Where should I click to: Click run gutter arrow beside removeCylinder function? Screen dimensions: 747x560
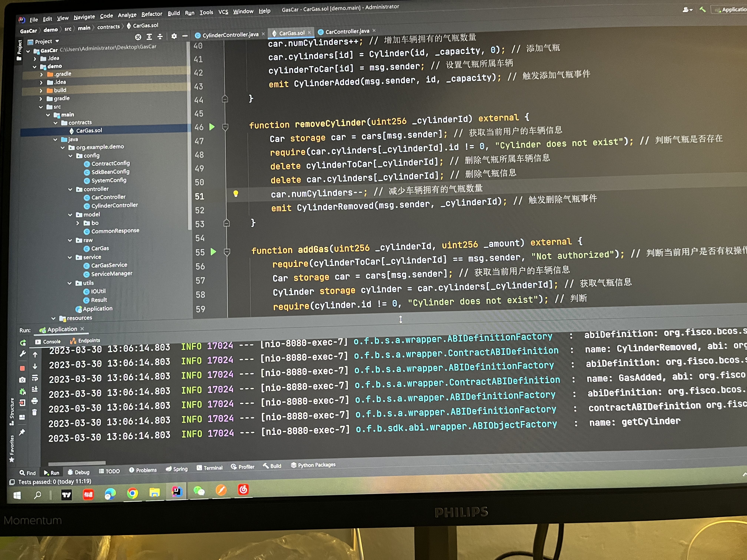[x=212, y=127]
